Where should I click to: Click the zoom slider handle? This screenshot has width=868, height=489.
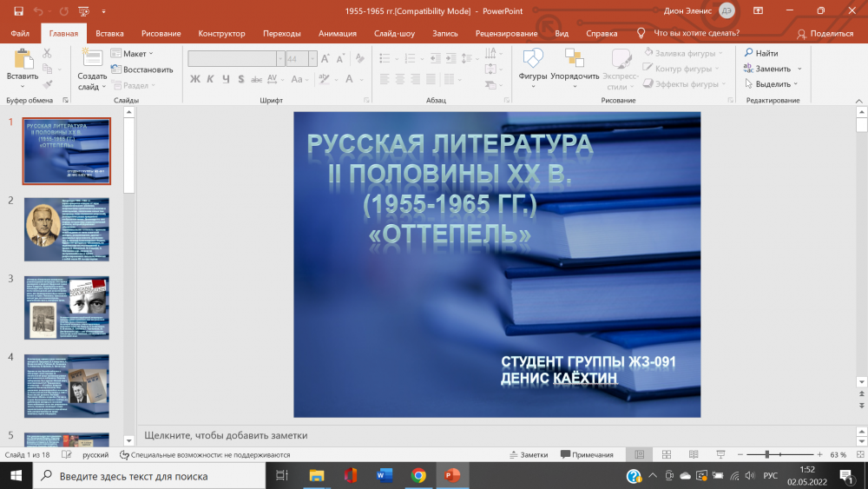[766, 454]
